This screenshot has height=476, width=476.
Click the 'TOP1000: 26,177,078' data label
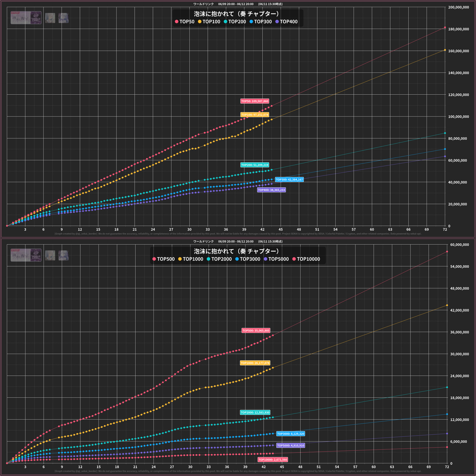click(x=255, y=363)
